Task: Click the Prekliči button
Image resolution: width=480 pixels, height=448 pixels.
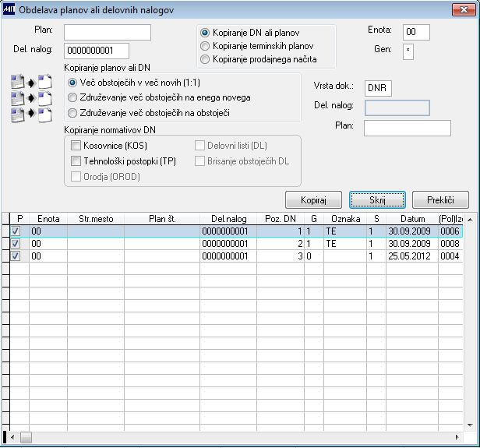Action: [x=440, y=199]
